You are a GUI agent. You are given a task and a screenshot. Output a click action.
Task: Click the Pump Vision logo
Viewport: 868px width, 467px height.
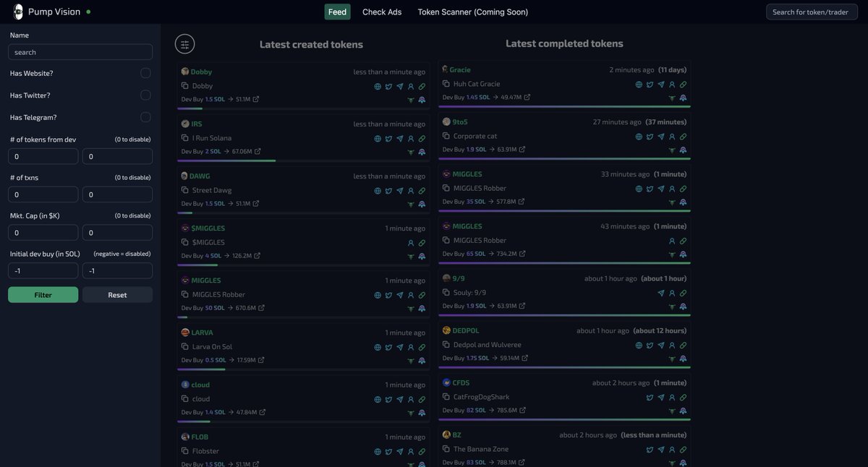(x=17, y=12)
